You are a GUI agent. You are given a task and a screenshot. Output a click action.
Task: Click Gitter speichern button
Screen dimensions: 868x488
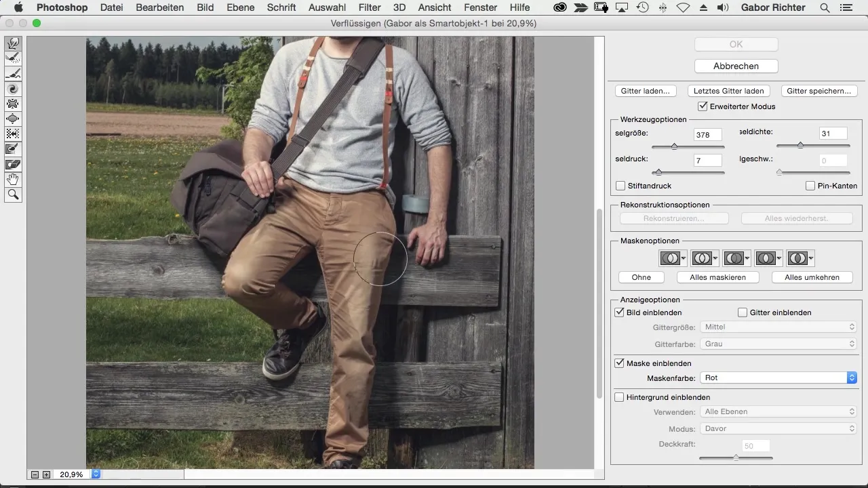coord(819,91)
